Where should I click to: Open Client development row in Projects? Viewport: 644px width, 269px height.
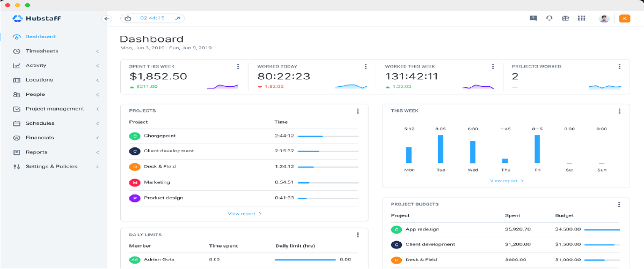[244, 151]
